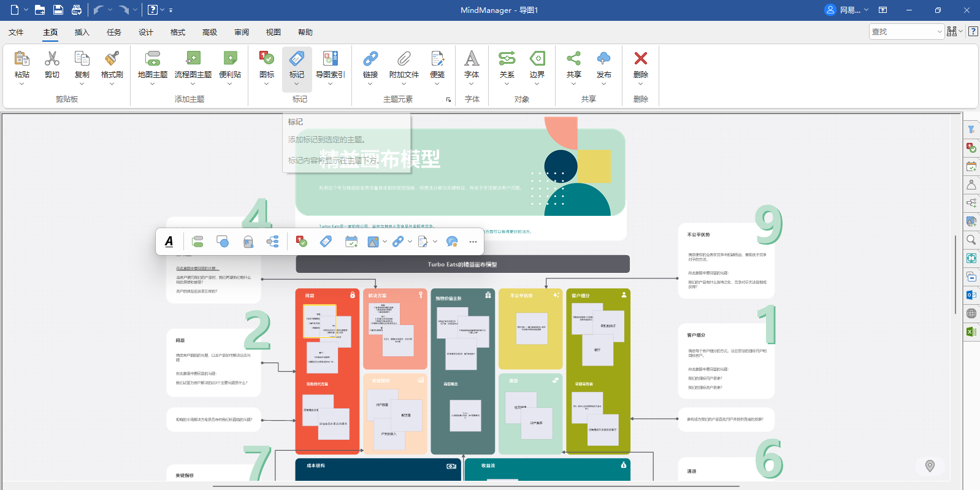Click the Save floppy disk icon
The image size is (980, 490).
tap(58, 10)
